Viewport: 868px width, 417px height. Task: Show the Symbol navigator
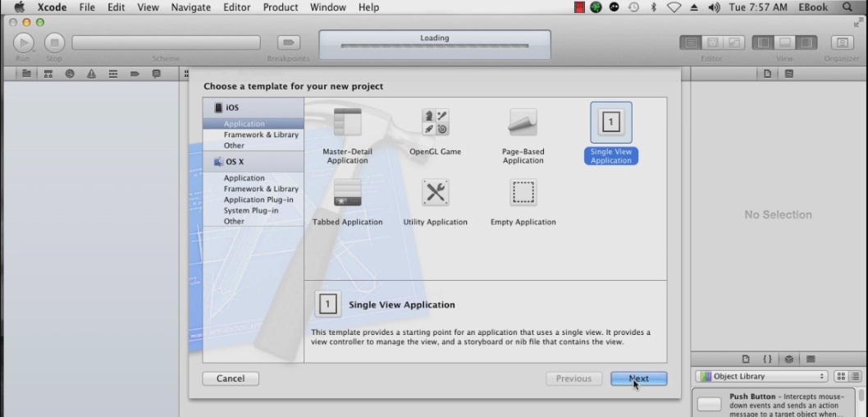(48, 74)
